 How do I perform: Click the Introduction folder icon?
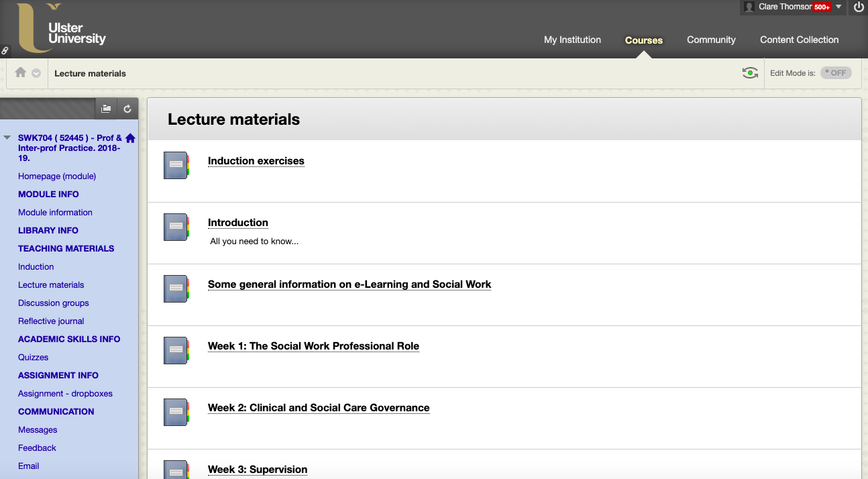[x=176, y=227]
